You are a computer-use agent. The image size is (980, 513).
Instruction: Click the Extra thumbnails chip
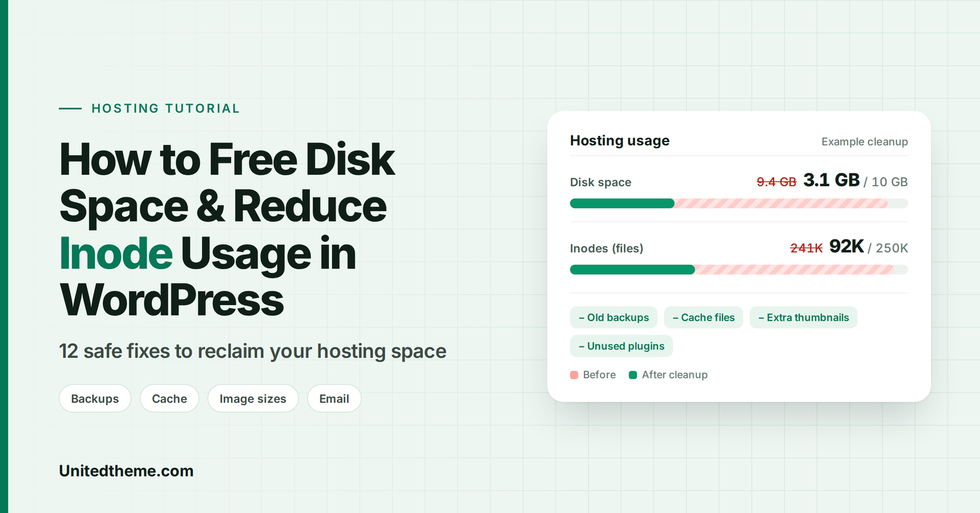804,317
